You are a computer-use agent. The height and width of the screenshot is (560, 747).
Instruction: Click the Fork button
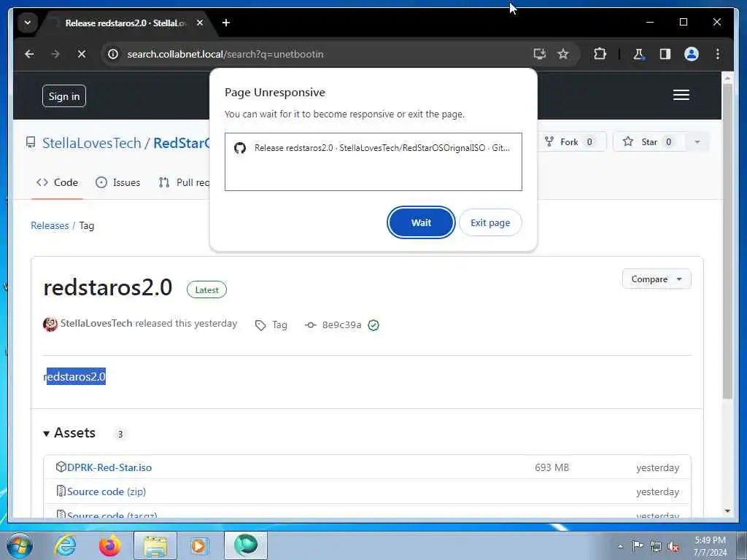click(x=570, y=142)
